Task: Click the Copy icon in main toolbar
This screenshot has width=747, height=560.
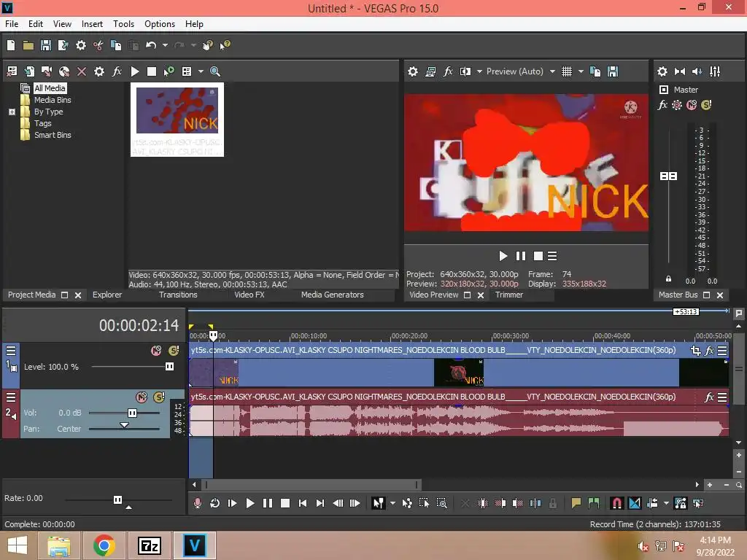Action: tap(116, 45)
